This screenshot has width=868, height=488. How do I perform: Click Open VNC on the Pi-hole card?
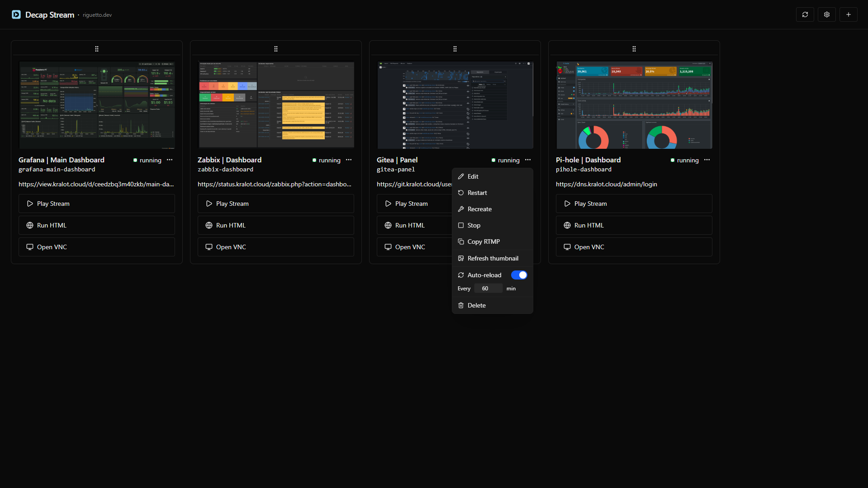pos(634,246)
